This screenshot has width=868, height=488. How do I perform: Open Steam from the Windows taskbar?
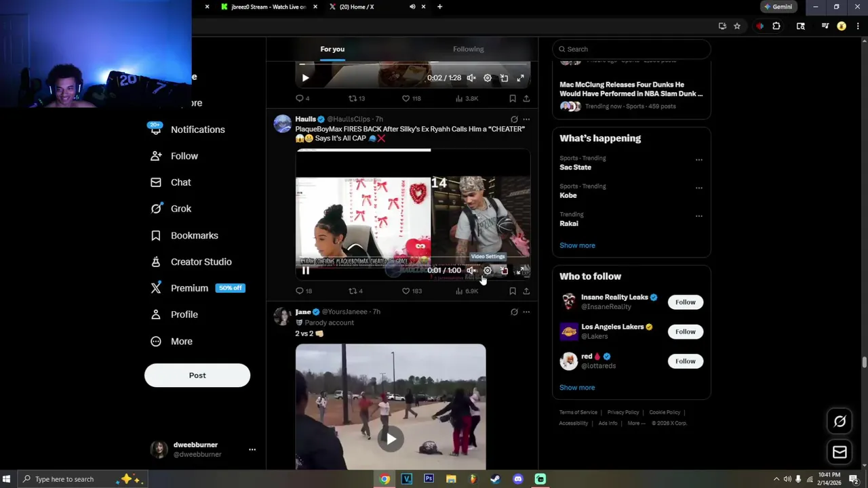pyautogui.click(x=496, y=479)
